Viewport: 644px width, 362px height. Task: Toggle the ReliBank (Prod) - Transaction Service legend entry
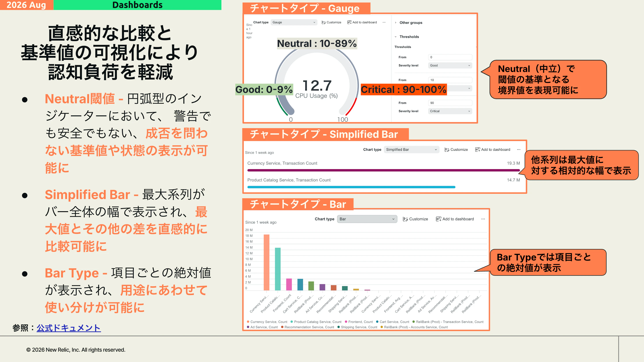pos(448,322)
